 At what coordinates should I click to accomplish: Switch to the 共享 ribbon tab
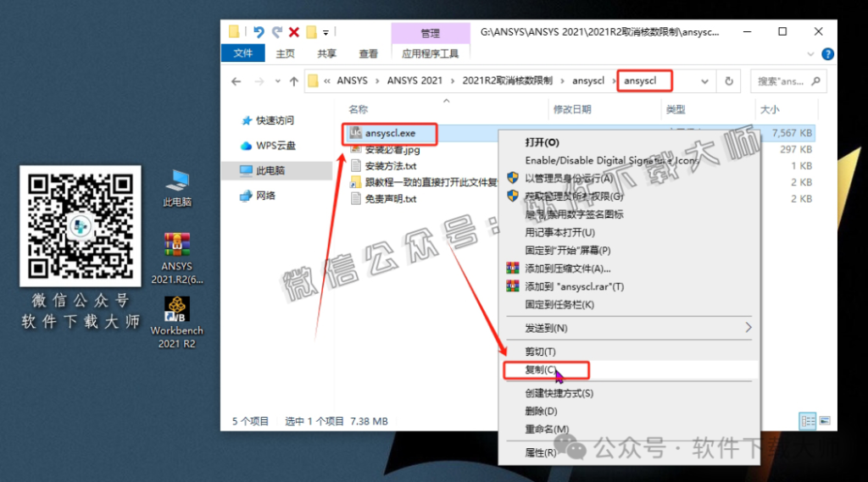[x=326, y=53]
